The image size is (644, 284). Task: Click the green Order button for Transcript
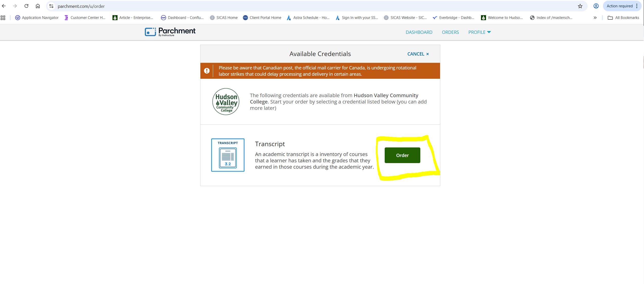point(402,155)
